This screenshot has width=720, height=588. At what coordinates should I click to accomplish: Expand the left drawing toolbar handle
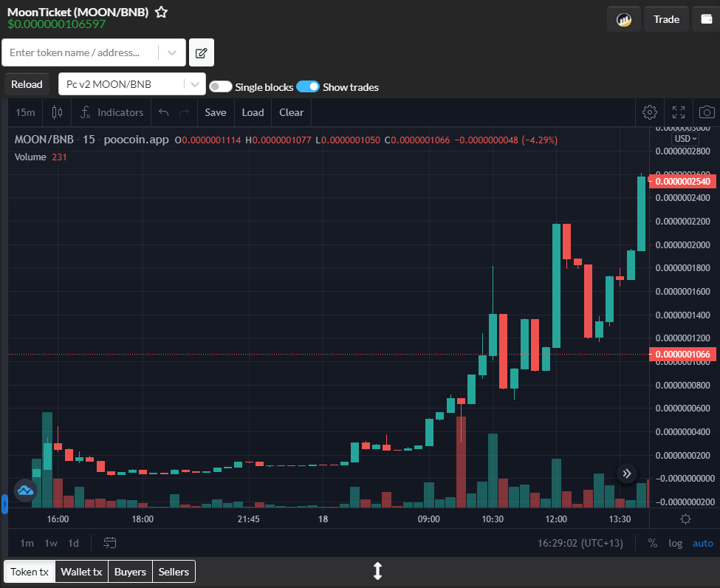click(4, 504)
